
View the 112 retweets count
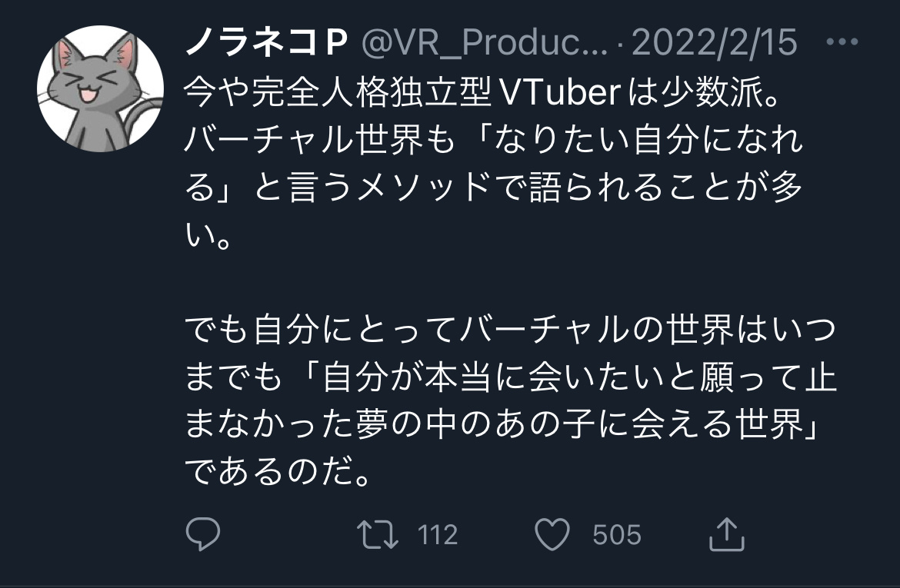438,535
